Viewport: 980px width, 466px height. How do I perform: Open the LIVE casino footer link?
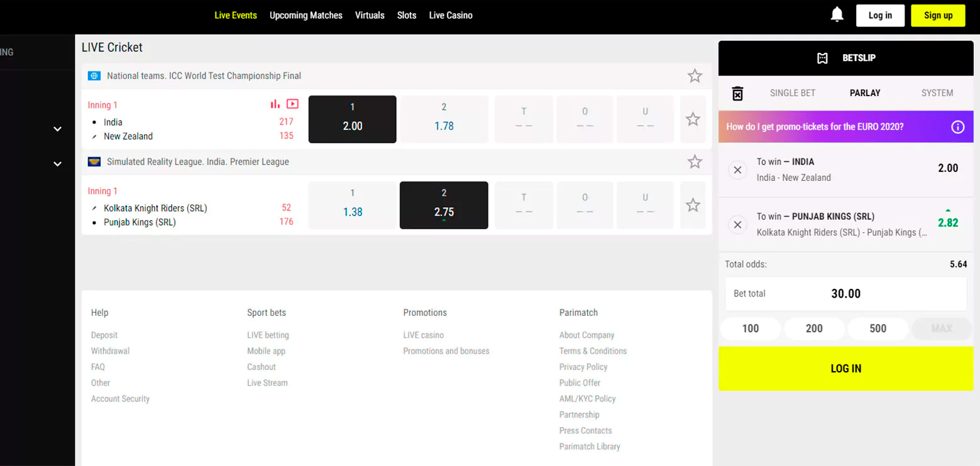424,335
